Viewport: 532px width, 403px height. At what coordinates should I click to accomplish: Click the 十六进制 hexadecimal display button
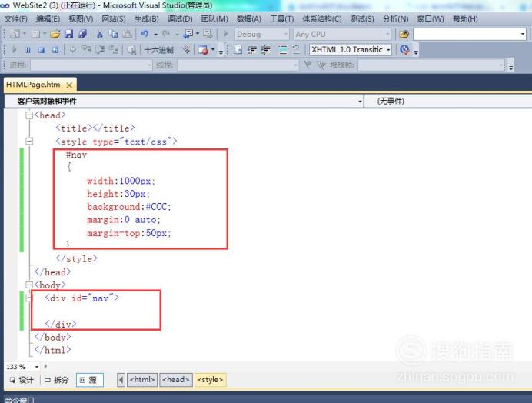point(159,50)
